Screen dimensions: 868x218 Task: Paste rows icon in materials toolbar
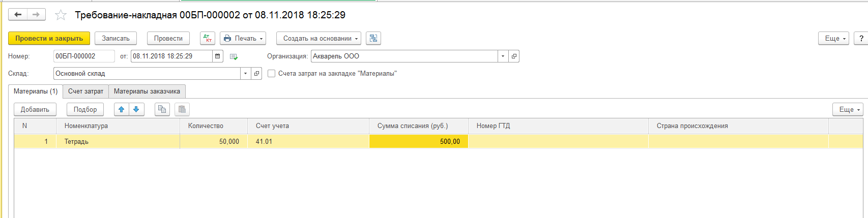point(182,109)
